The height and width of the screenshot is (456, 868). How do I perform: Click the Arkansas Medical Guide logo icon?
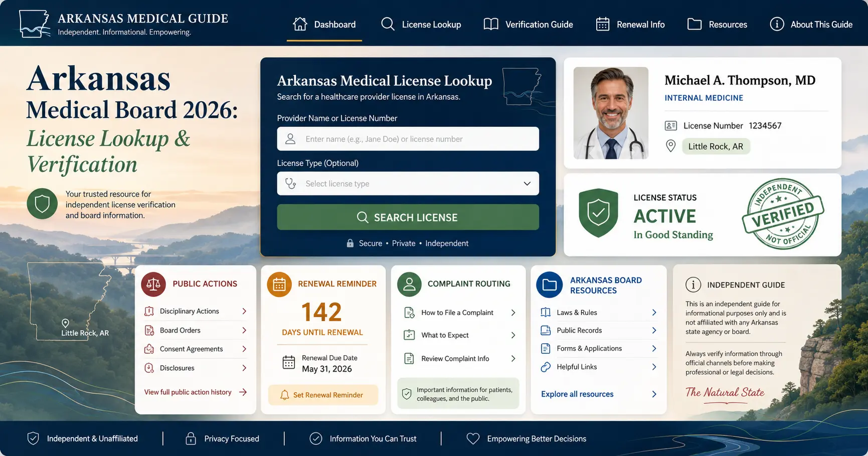[35, 24]
